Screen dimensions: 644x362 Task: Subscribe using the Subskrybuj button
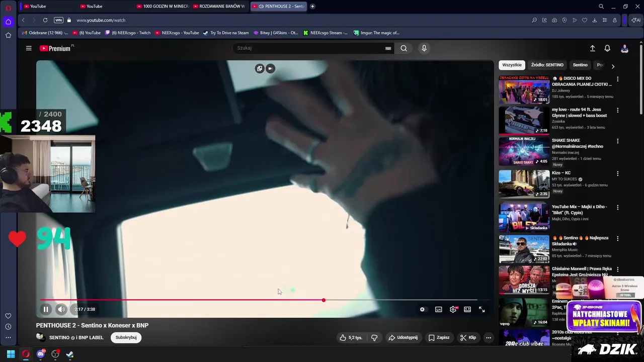[126, 337]
